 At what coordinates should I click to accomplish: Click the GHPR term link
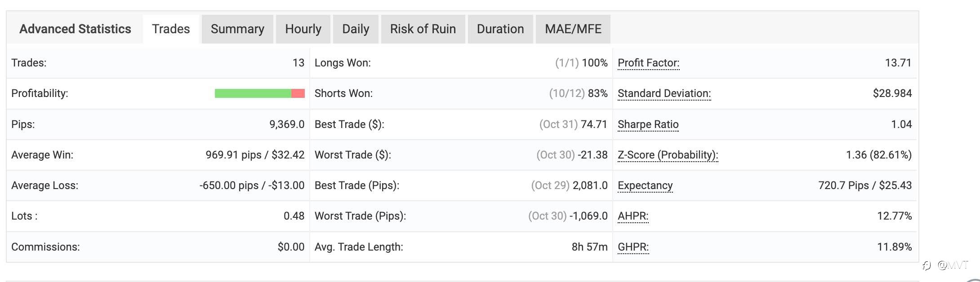(633, 247)
